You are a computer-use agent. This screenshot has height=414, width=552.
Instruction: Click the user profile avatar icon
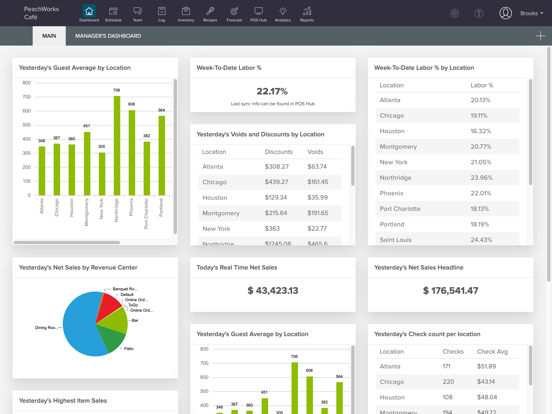coord(506,13)
